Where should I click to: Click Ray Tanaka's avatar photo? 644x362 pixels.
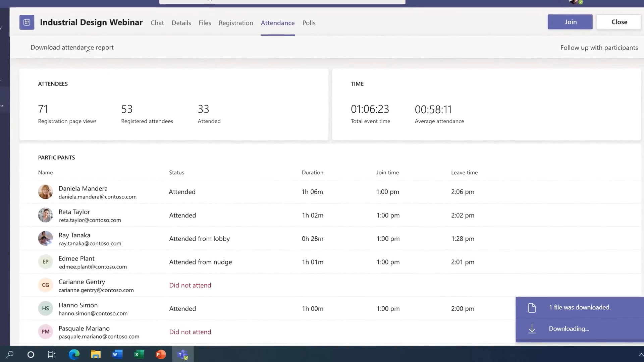45,239
